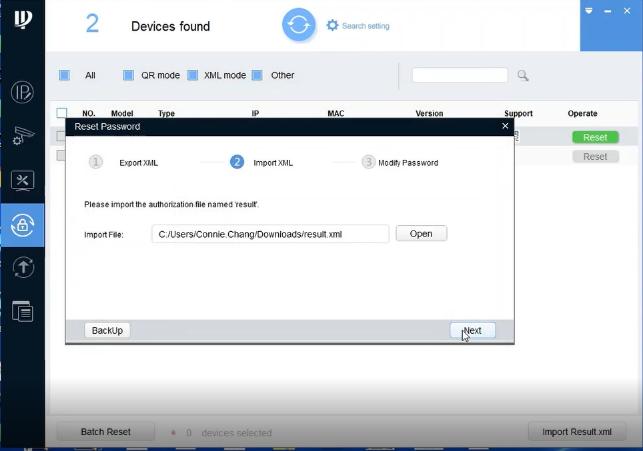Select the password reset lock icon
643x451 pixels.
[x=22, y=224]
